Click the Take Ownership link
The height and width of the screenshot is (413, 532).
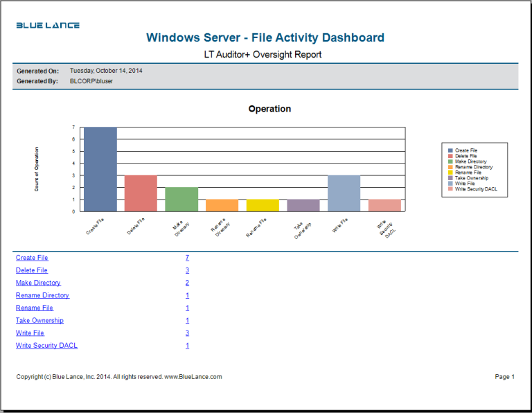coord(39,321)
